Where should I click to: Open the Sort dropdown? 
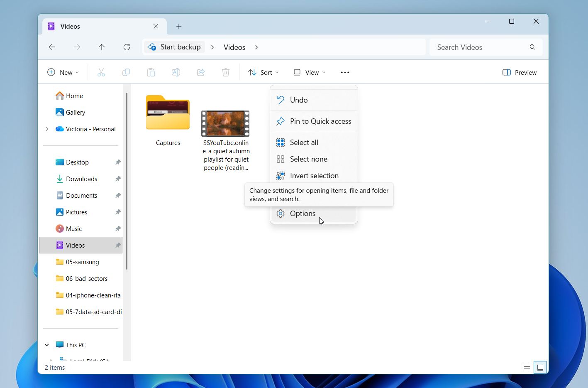click(263, 72)
